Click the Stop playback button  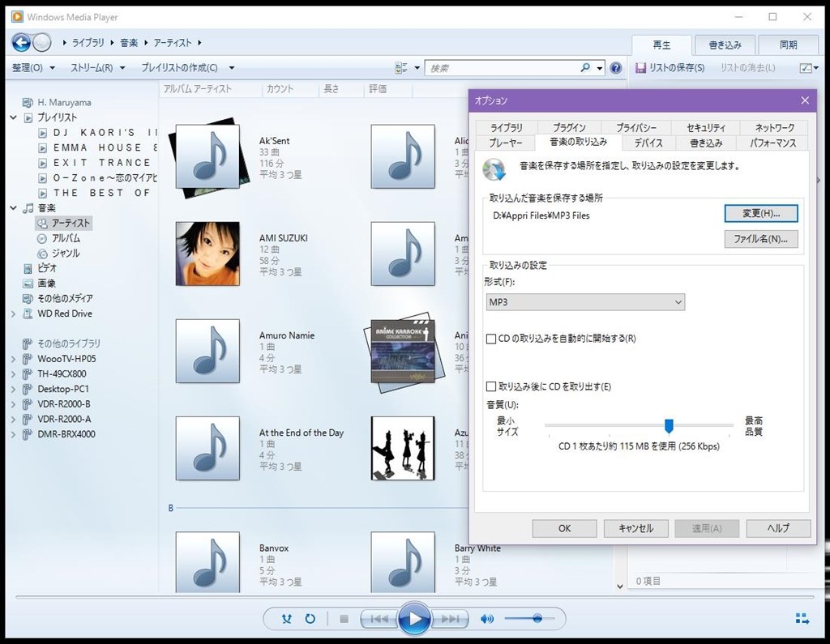point(344,619)
